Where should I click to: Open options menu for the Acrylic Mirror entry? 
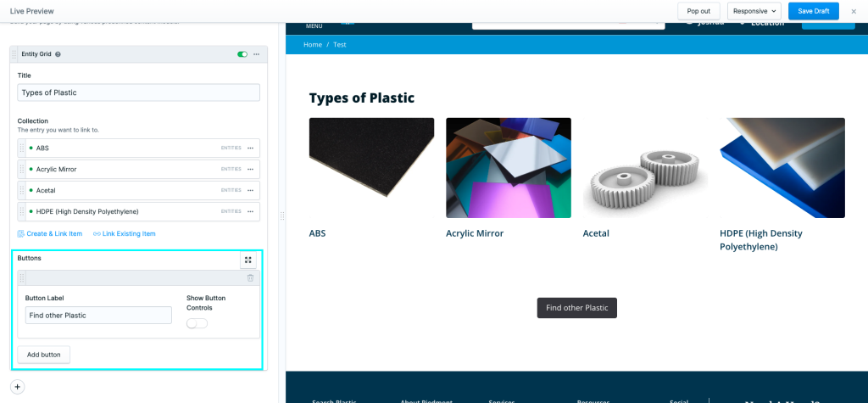pos(250,169)
